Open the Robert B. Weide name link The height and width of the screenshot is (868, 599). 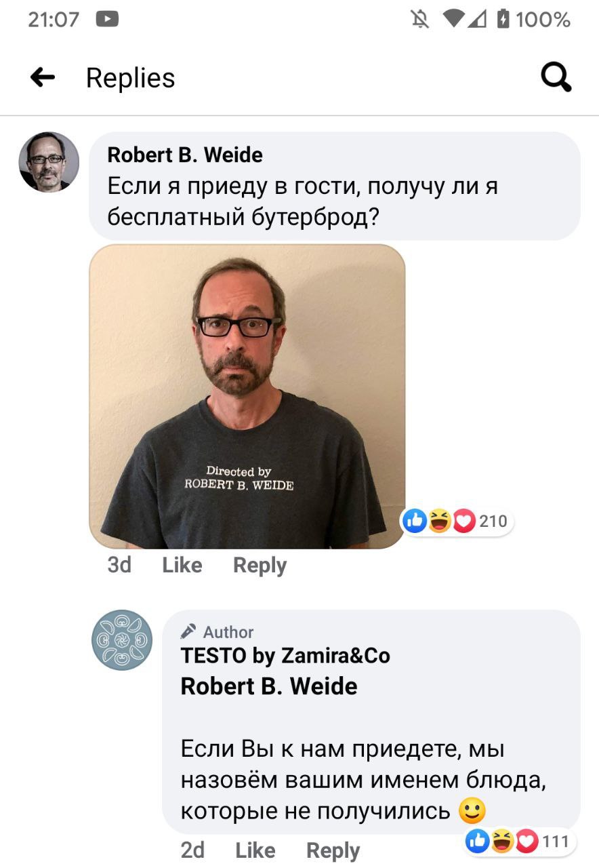tap(185, 155)
